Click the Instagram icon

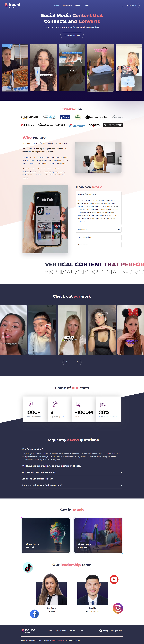pyautogui.click(x=118, y=608)
